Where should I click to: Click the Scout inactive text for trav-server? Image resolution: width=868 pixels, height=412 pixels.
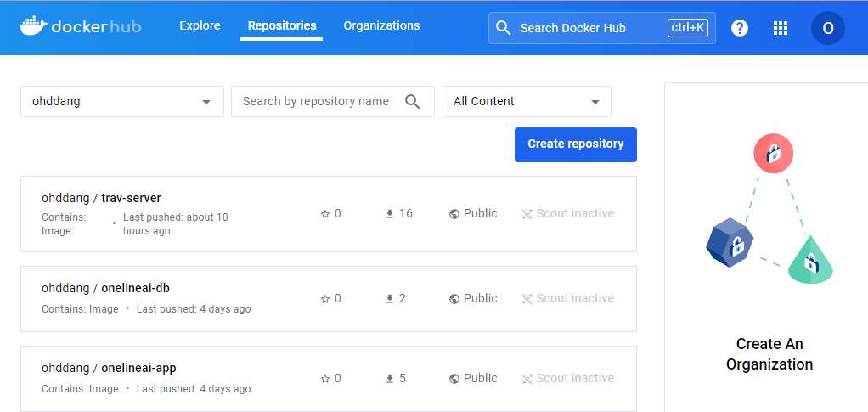click(x=575, y=214)
